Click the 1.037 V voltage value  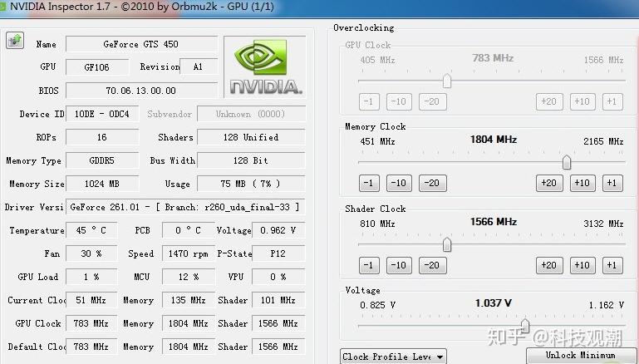tap(493, 303)
